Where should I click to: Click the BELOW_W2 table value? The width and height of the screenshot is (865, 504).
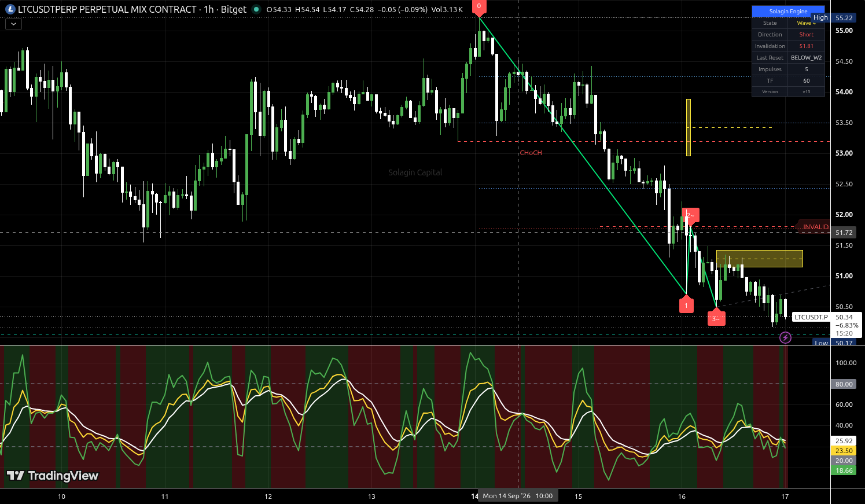click(806, 58)
